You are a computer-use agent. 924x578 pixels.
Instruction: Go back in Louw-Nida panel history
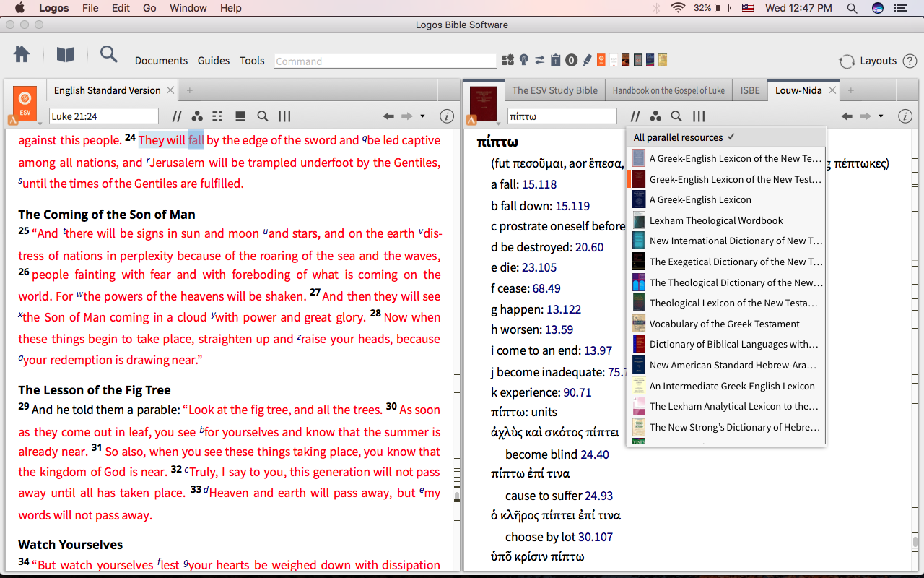point(847,116)
